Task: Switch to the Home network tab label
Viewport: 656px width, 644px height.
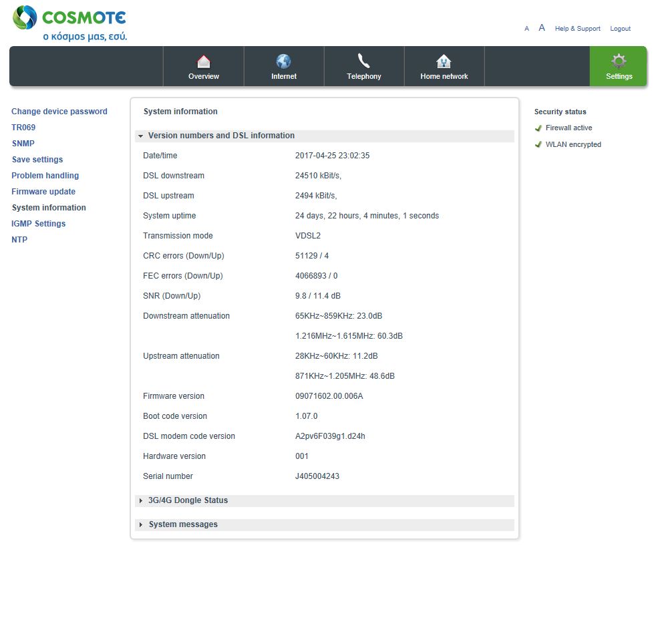Action: pyautogui.click(x=444, y=76)
